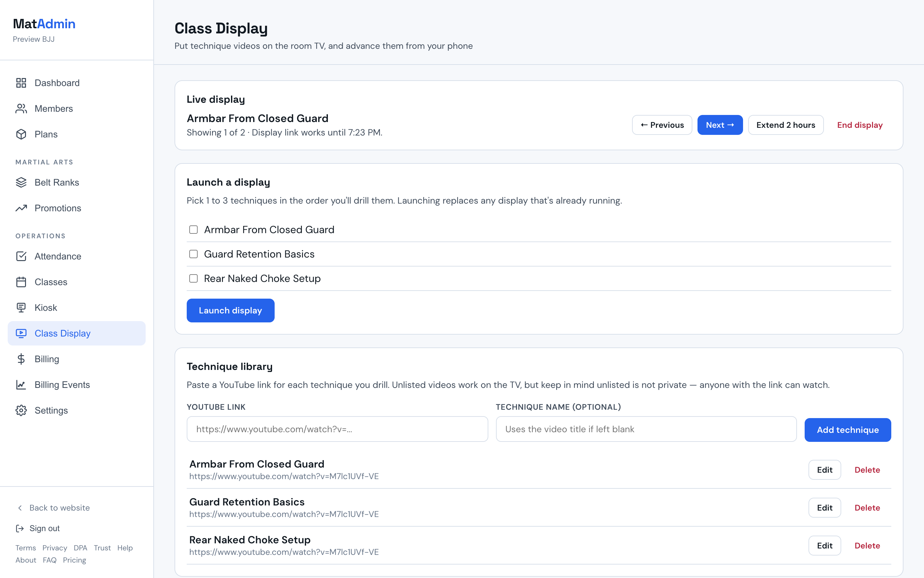Click the Dashboard grid icon

pos(21,83)
